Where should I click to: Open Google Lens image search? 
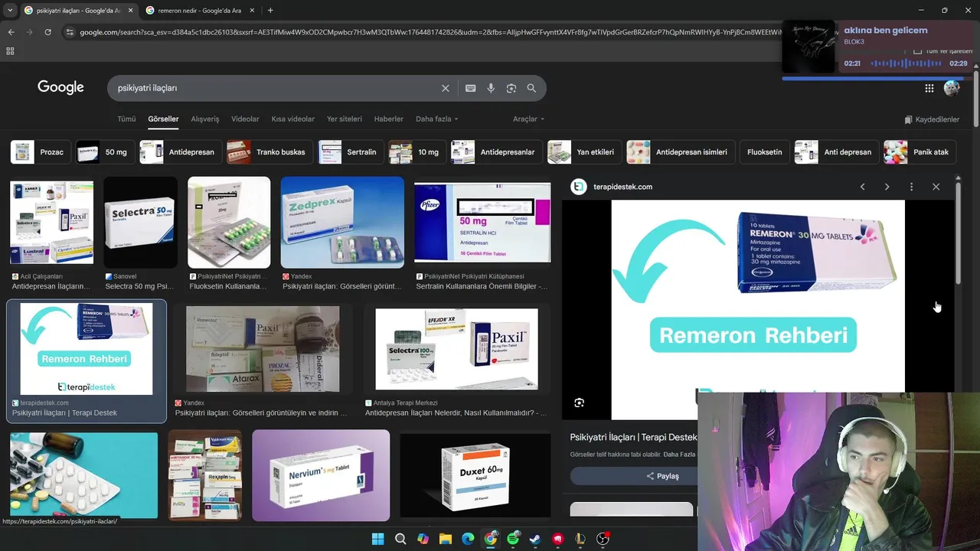tap(511, 88)
